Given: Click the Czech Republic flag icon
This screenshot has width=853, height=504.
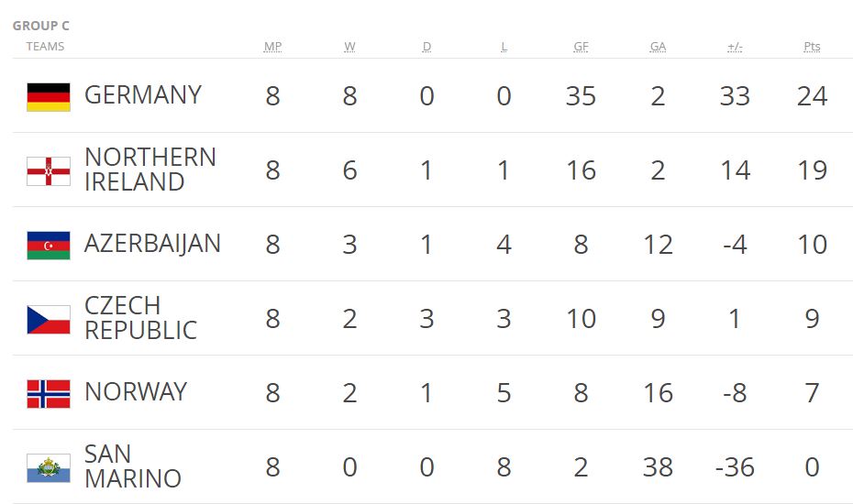Looking at the screenshot, I should point(49,320).
